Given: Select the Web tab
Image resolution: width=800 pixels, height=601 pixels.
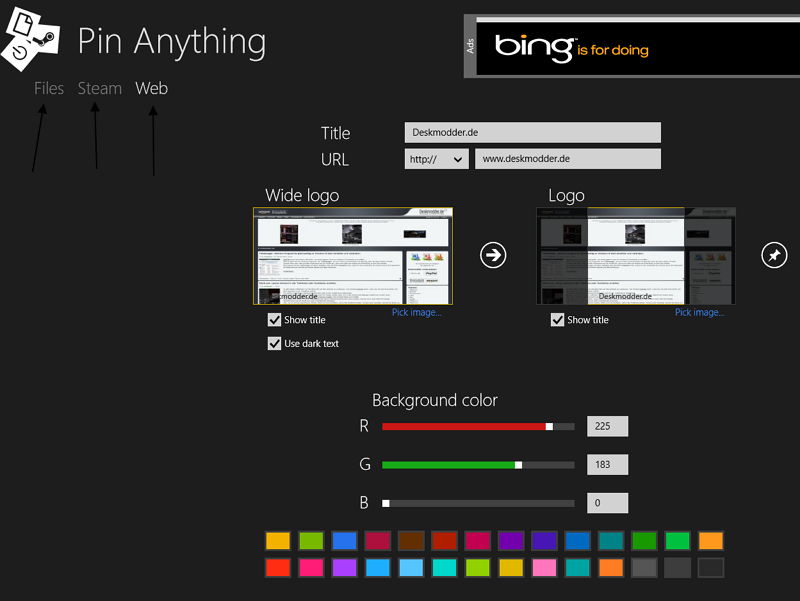Looking at the screenshot, I should click(x=152, y=88).
